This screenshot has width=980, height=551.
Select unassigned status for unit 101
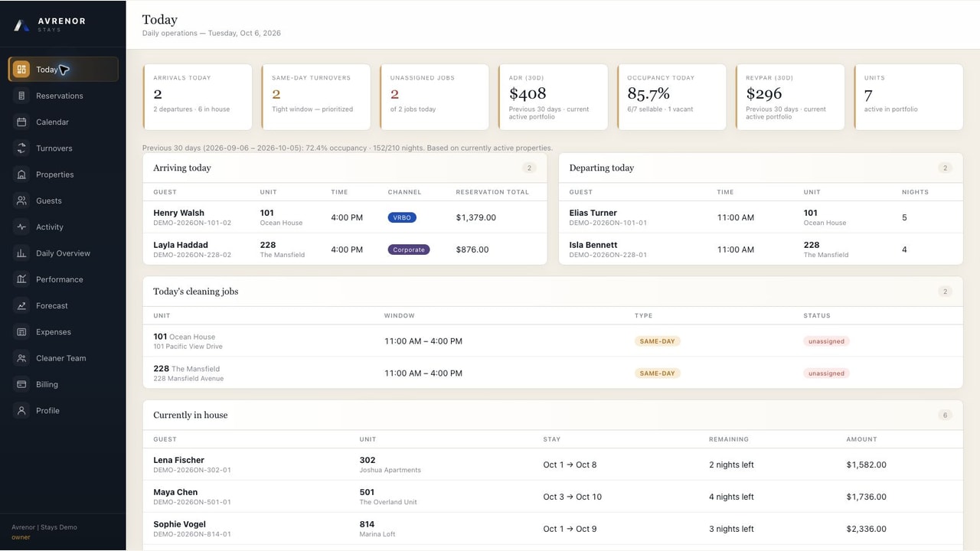pos(826,341)
